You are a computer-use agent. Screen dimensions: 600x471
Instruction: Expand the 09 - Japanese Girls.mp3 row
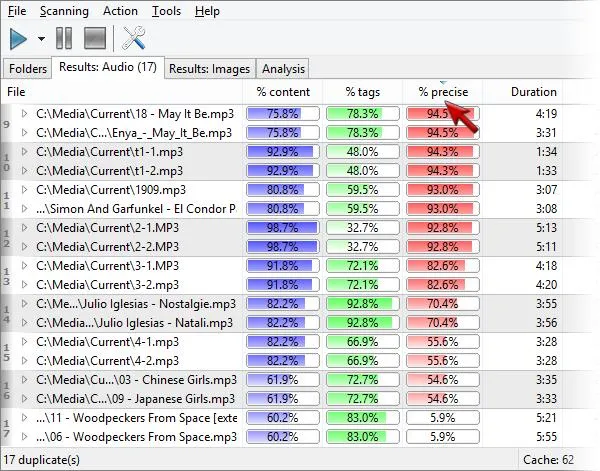[x=24, y=399]
